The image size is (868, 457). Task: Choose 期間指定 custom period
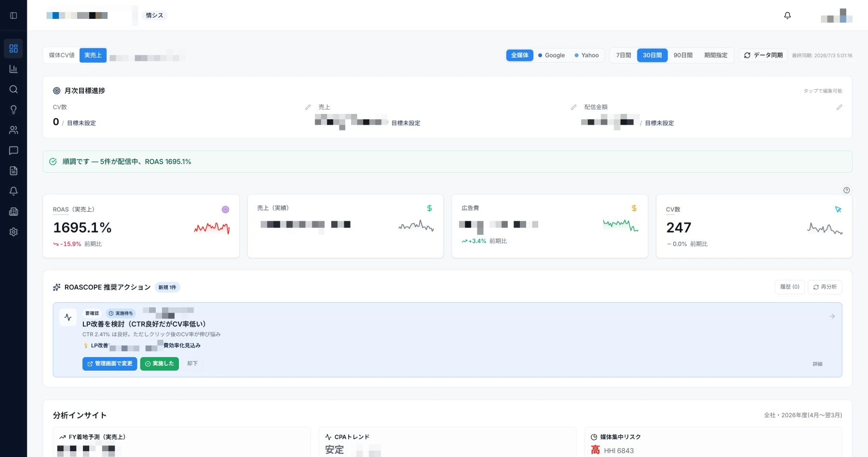[716, 55]
